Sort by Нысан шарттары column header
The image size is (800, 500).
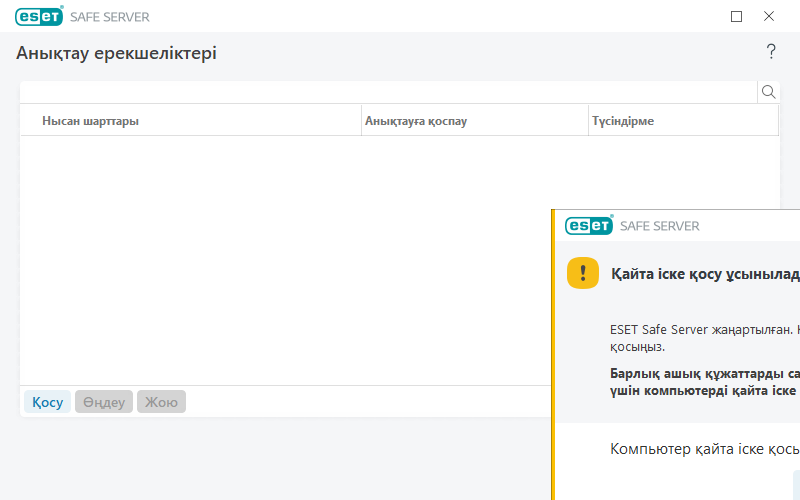[x=191, y=121]
